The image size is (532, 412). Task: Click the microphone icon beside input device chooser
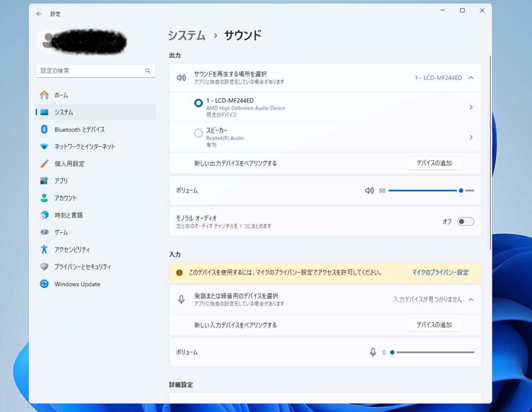coord(181,300)
